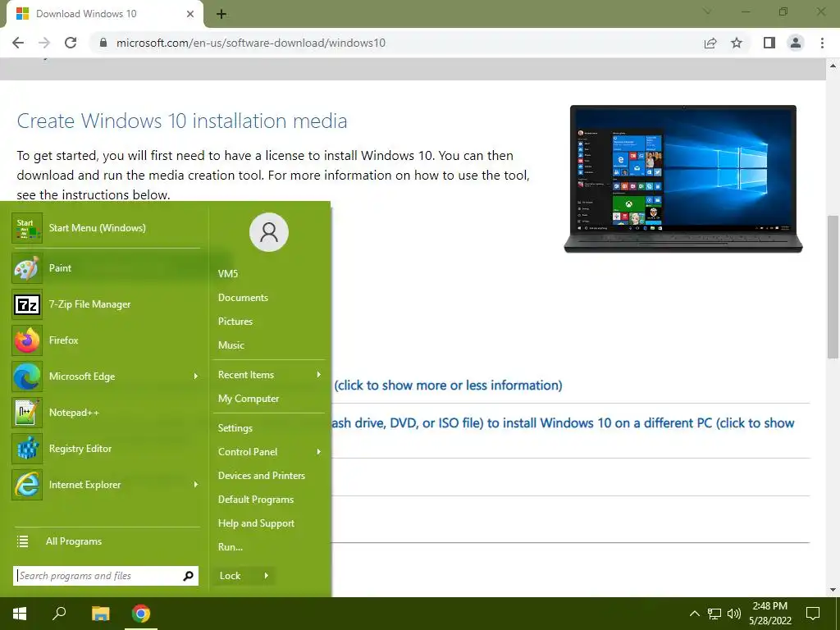Expand Internet Explorer submenu arrow
The image size is (840, 630).
point(195,484)
